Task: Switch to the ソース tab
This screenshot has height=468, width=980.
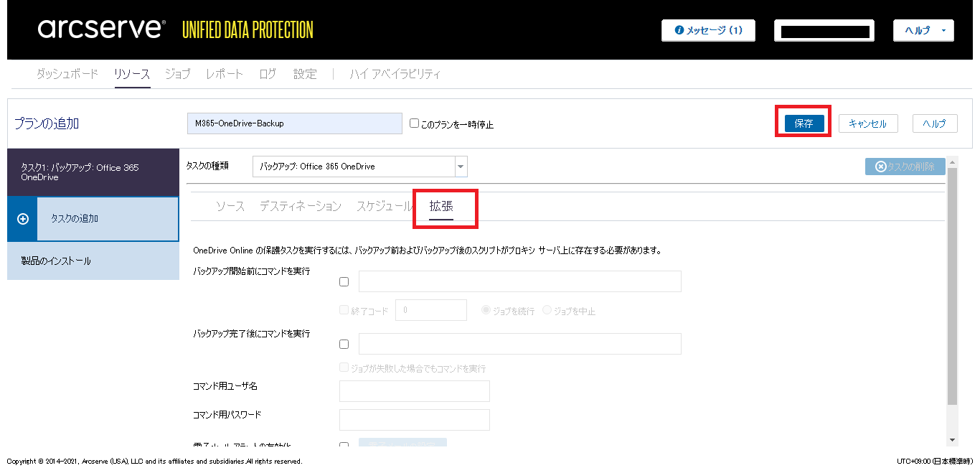Action: [x=230, y=206]
